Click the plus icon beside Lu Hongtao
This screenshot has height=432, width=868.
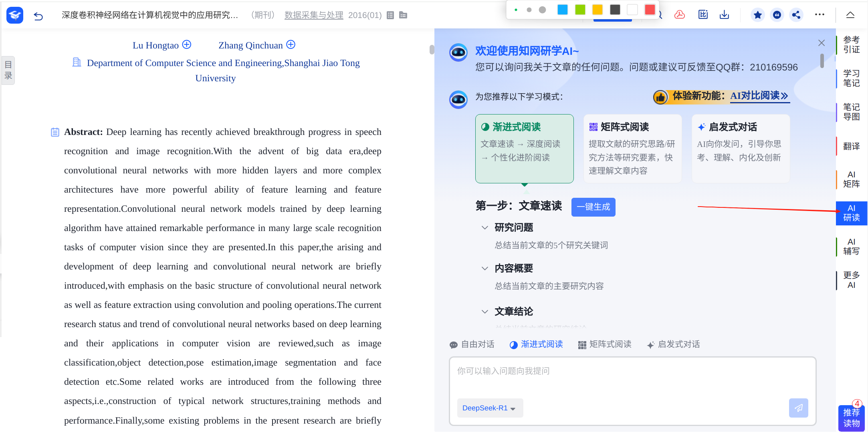pyautogui.click(x=187, y=44)
